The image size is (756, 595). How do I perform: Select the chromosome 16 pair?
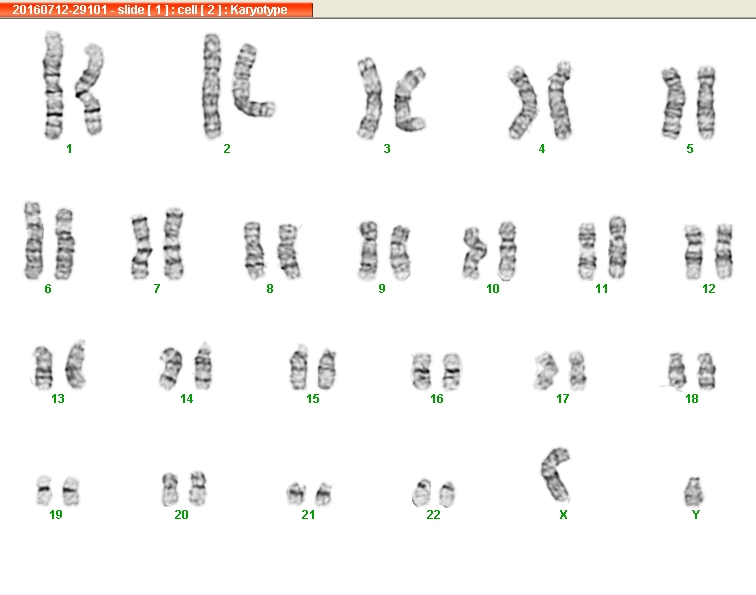pos(437,371)
